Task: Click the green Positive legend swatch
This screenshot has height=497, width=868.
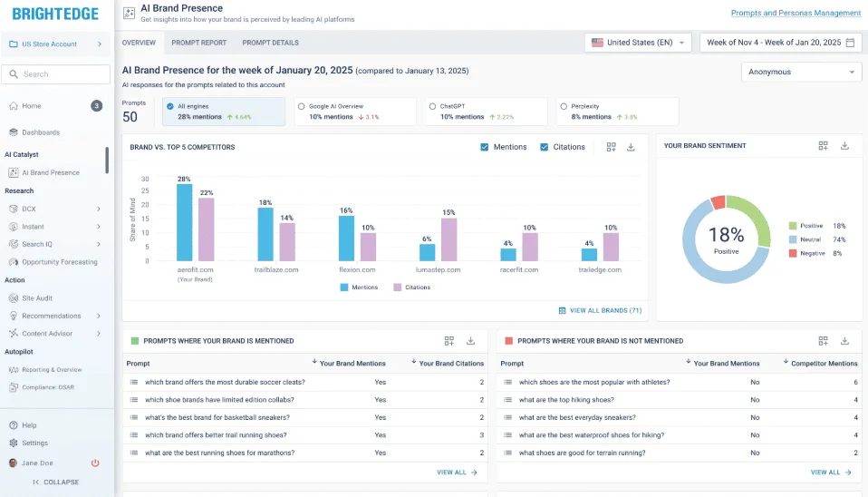Action: point(793,226)
